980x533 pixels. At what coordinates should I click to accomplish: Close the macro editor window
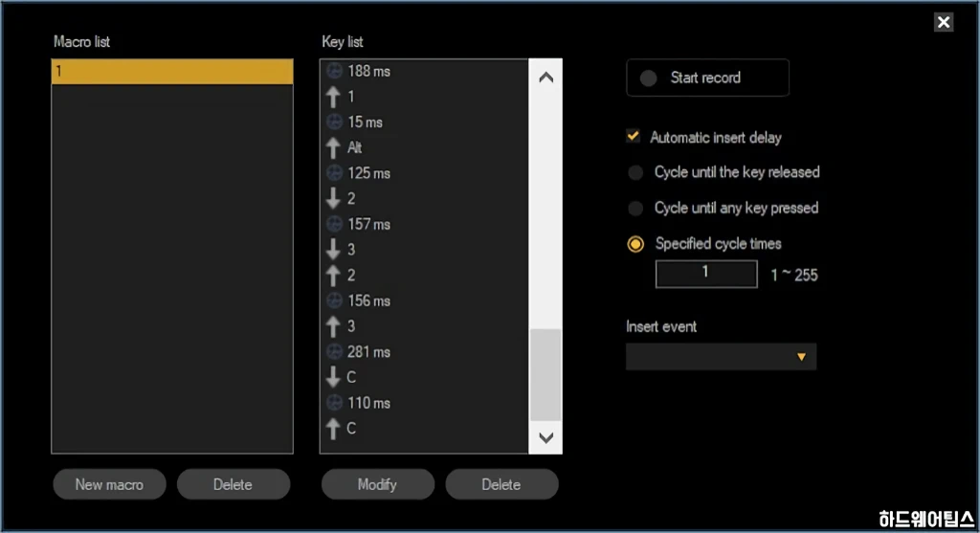click(x=944, y=23)
